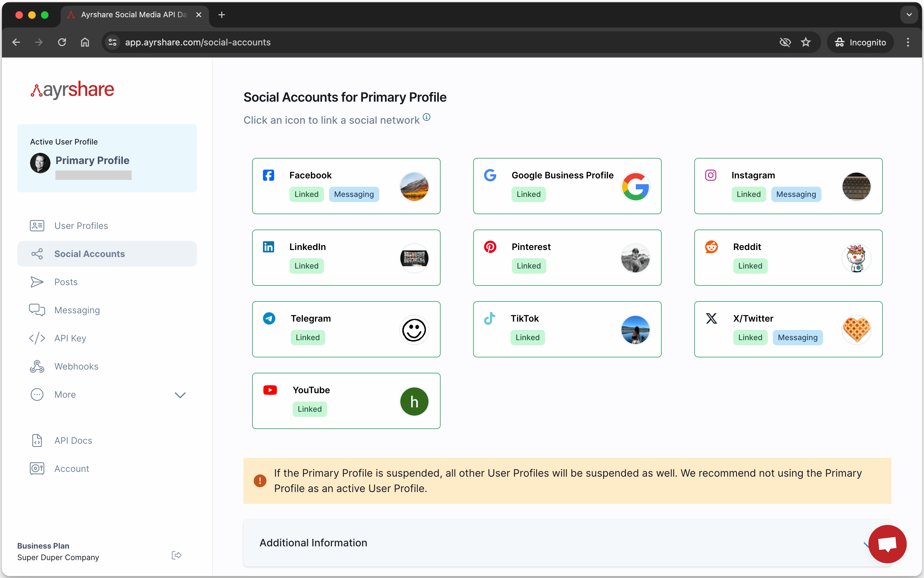
Task: Click the X/Twitter logo icon
Action: tap(711, 318)
